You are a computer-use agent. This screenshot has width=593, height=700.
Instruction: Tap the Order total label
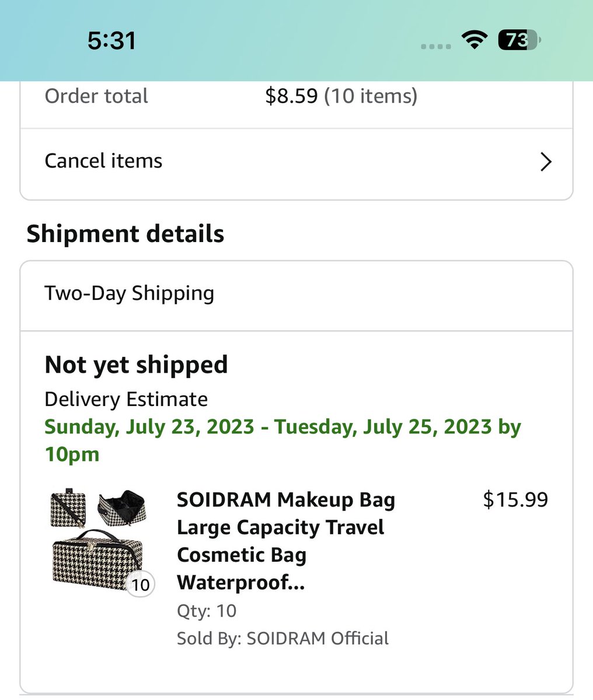96,96
